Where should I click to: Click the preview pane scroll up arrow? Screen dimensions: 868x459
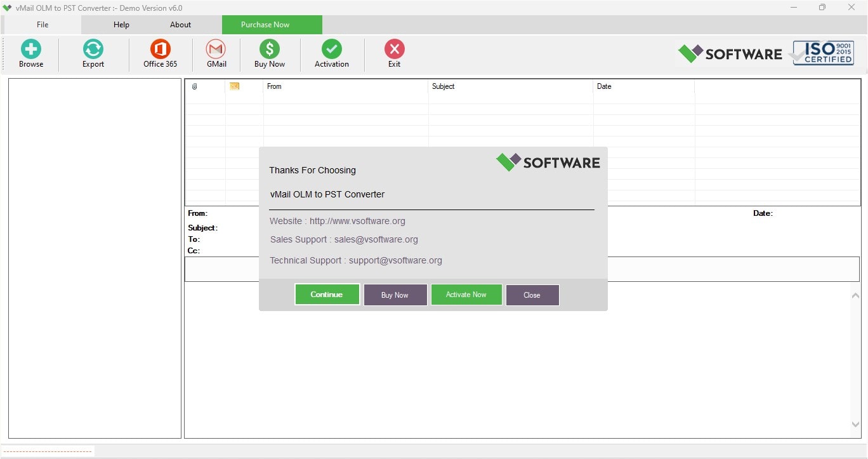pos(855,295)
